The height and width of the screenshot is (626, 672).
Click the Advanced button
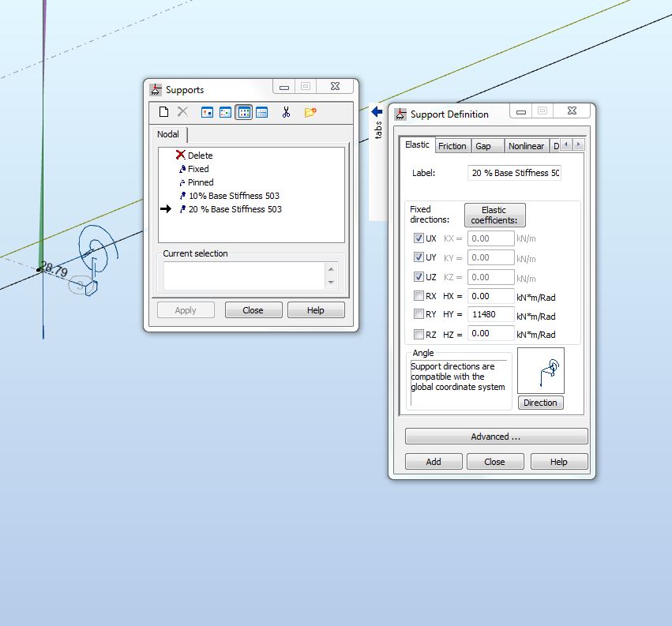(496, 436)
